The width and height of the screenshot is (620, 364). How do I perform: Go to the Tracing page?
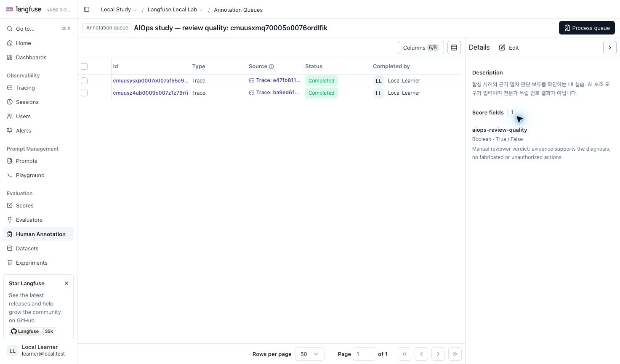(x=39, y=88)
